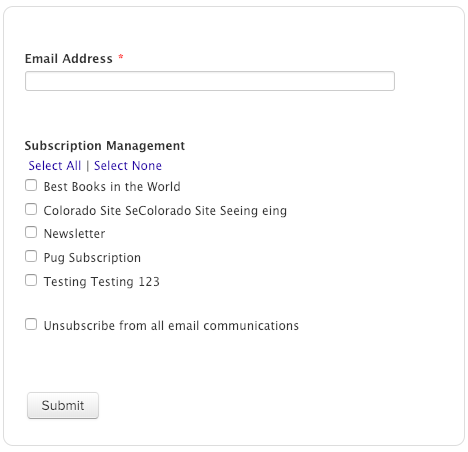
Task: Click the red required asterisk by Email Address
Action: pos(121,57)
